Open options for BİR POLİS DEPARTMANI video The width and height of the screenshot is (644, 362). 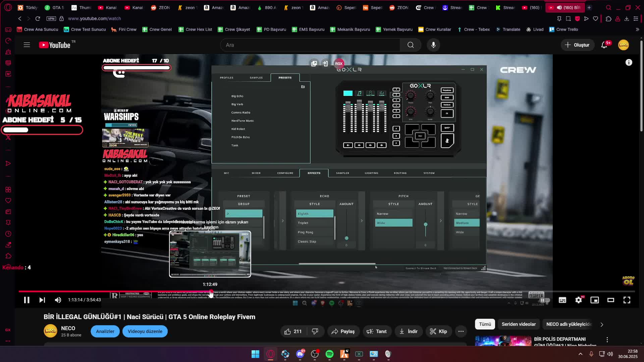607,340
